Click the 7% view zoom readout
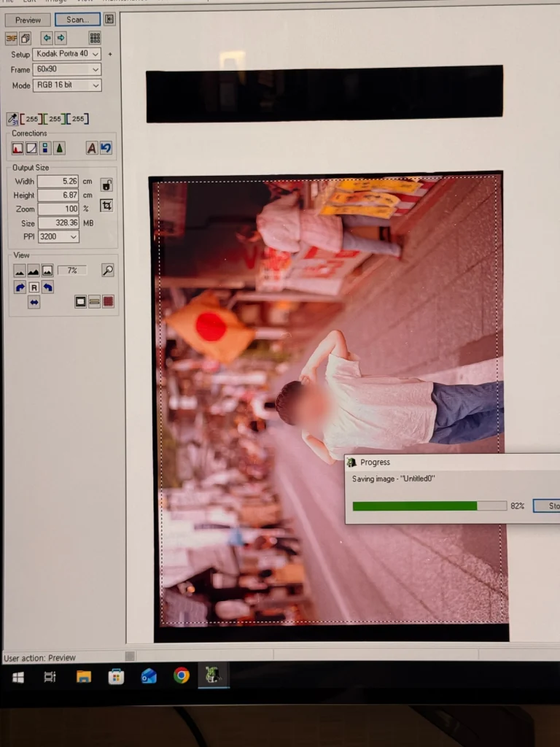Screen dimensions: 560x747 click(x=72, y=271)
